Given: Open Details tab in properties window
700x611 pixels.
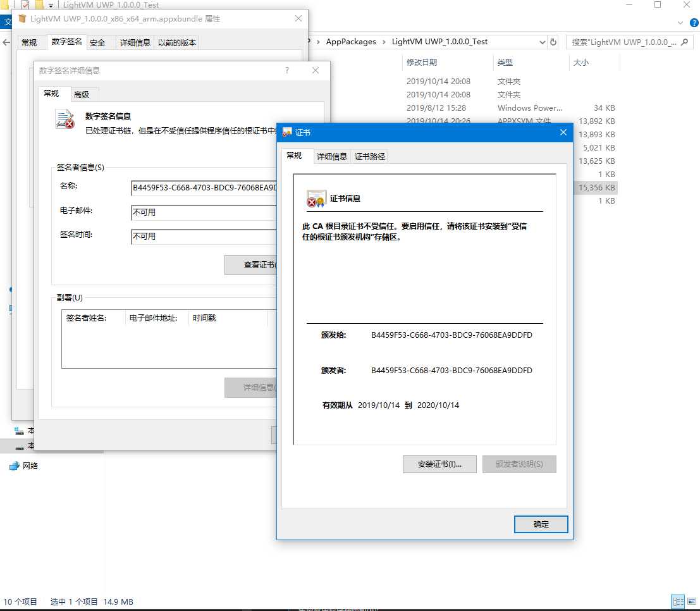Looking at the screenshot, I should (135, 43).
